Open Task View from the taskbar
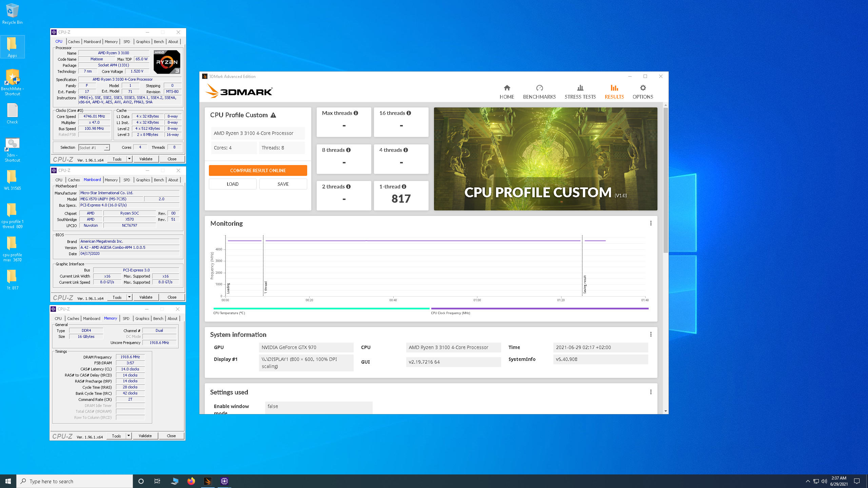 157,481
